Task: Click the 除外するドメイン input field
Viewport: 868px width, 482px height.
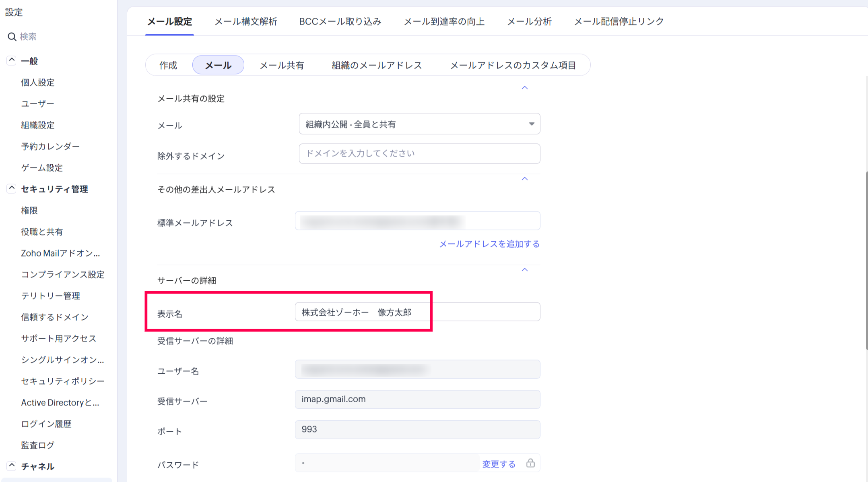Action: click(x=419, y=153)
